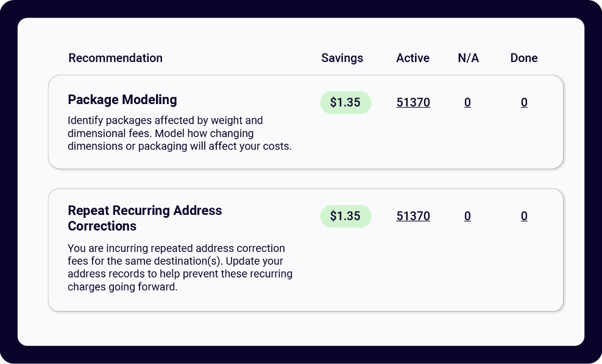
Task: Open the address corrections N/A count link
Action: point(467,216)
